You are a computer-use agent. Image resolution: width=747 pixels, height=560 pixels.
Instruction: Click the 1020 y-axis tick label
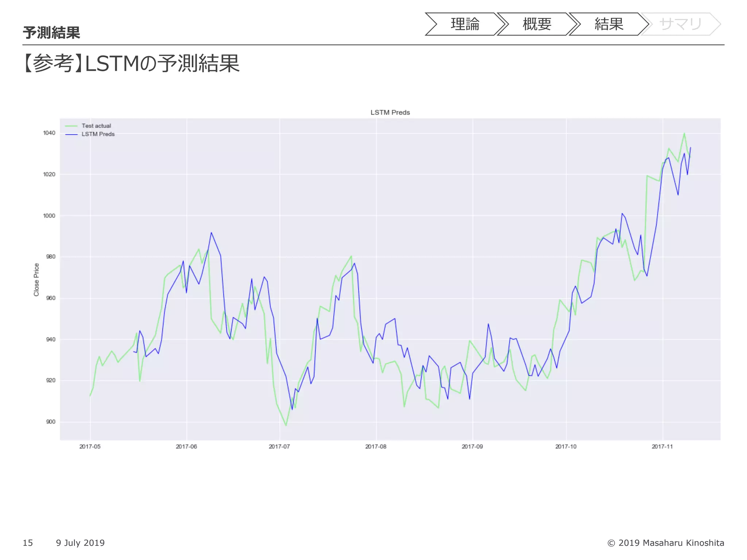[49, 174]
